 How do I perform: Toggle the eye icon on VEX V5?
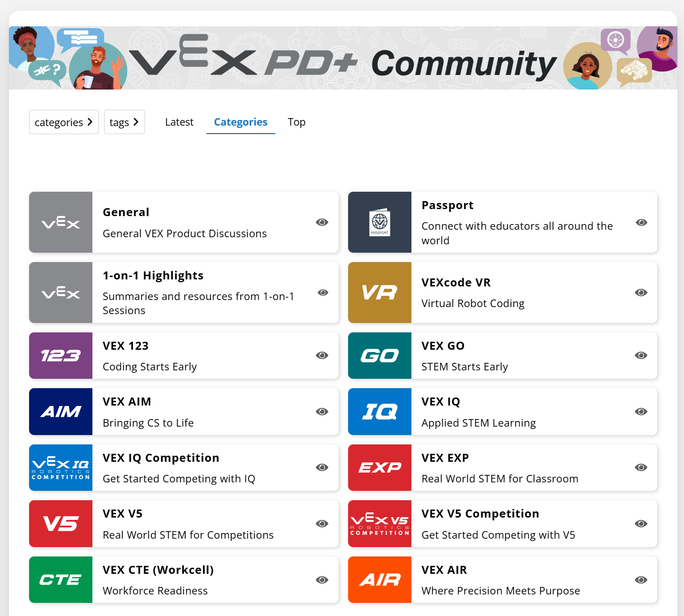point(322,524)
